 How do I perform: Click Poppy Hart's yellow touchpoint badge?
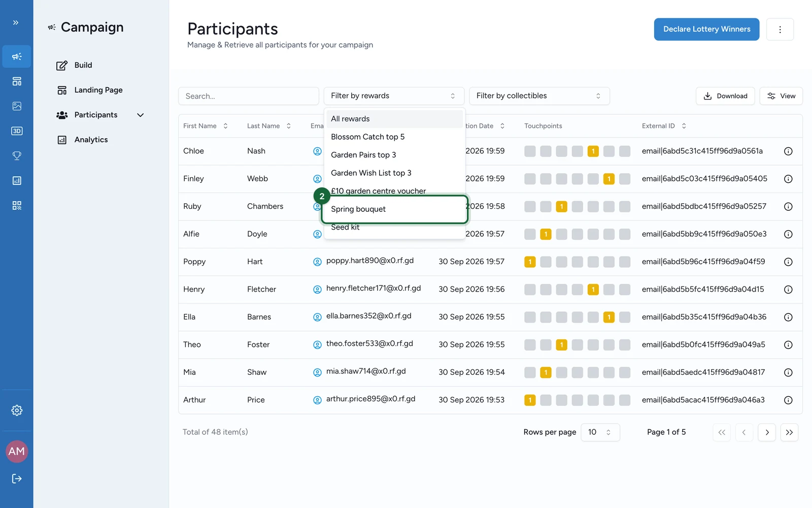(x=530, y=262)
